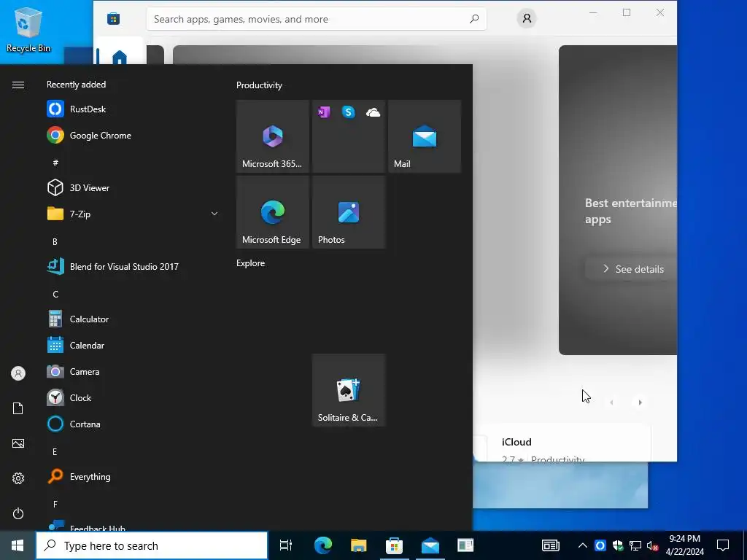Click the E letter header in app list

click(x=55, y=452)
